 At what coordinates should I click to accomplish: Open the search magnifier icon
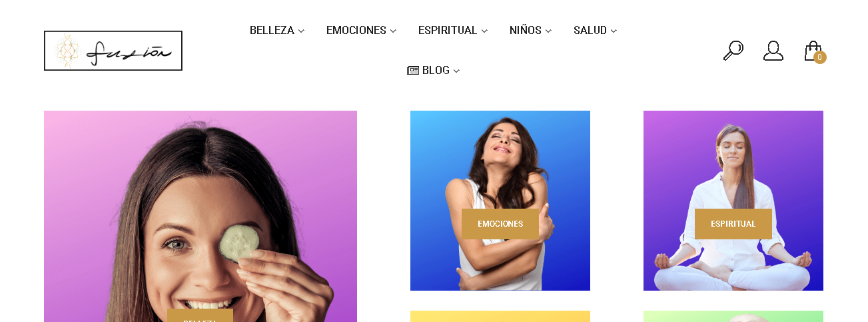[733, 51]
